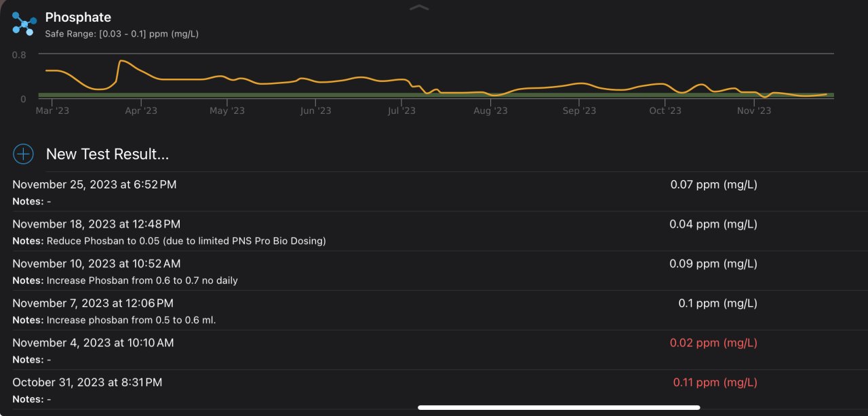The image size is (868, 416).
Task: Tap the red 0.02 ppm value
Action: [713, 343]
